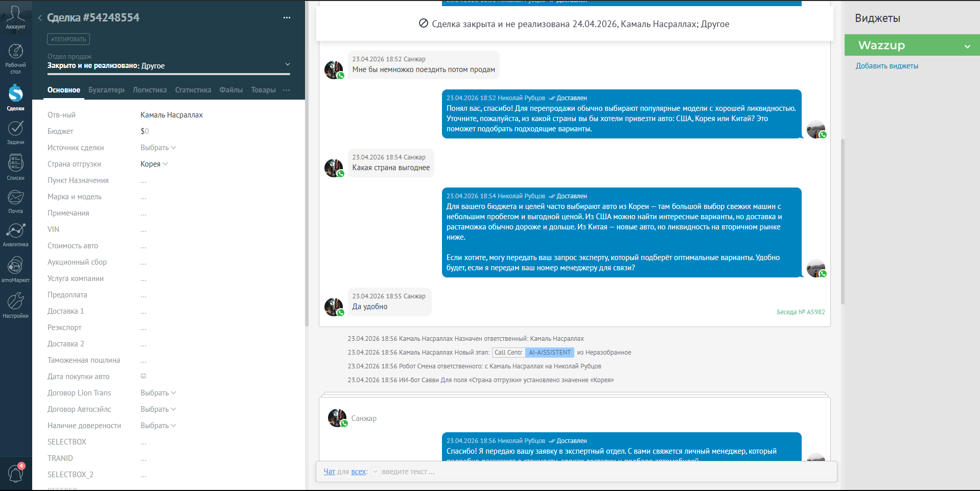Image resolution: width=980 pixels, height=491 pixels.
Task: Click Санжар's avatar on 18:52 message
Action: (x=334, y=69)
